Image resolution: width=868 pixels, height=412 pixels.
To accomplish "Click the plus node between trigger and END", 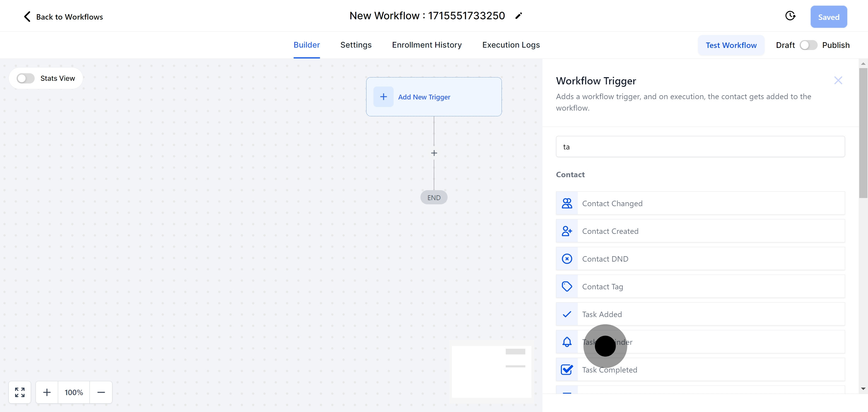I will click(434, 153).
